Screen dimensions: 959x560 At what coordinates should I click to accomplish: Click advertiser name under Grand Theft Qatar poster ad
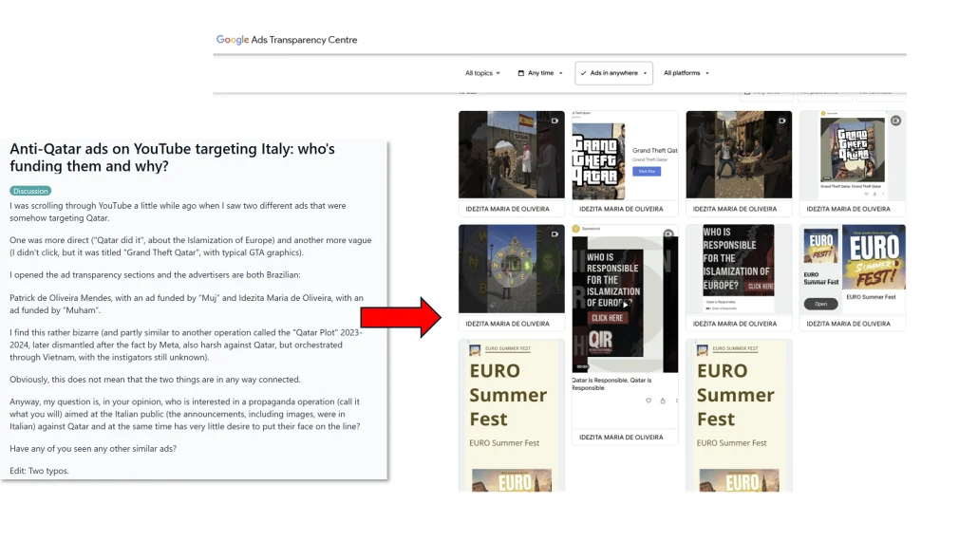pyautogui.click(x=848, y=209)
